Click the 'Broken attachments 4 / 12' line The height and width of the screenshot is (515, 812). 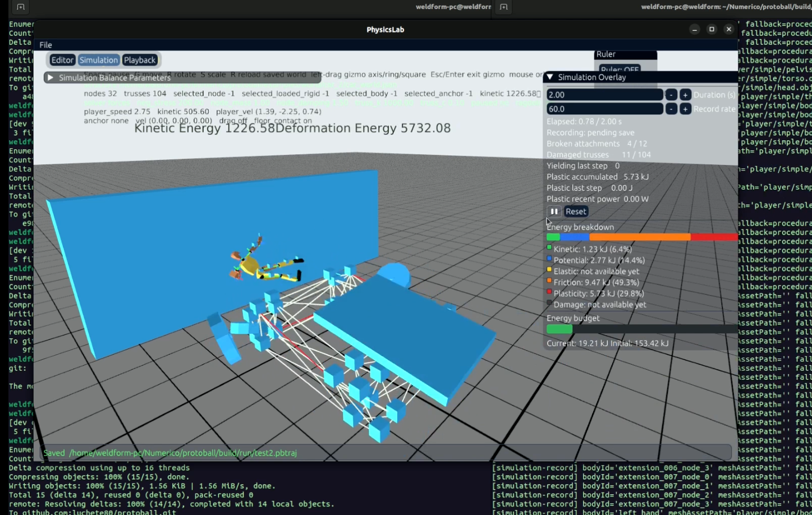(597, 144)
